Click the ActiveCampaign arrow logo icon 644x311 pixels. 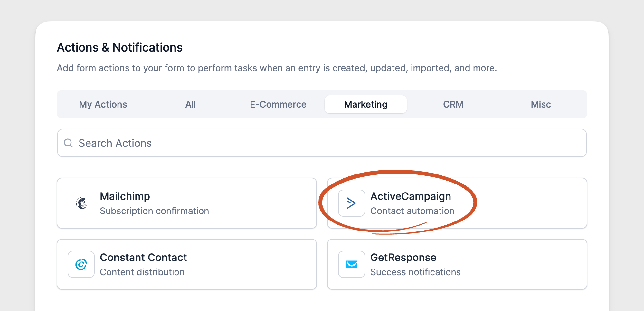tap(351, 203)
